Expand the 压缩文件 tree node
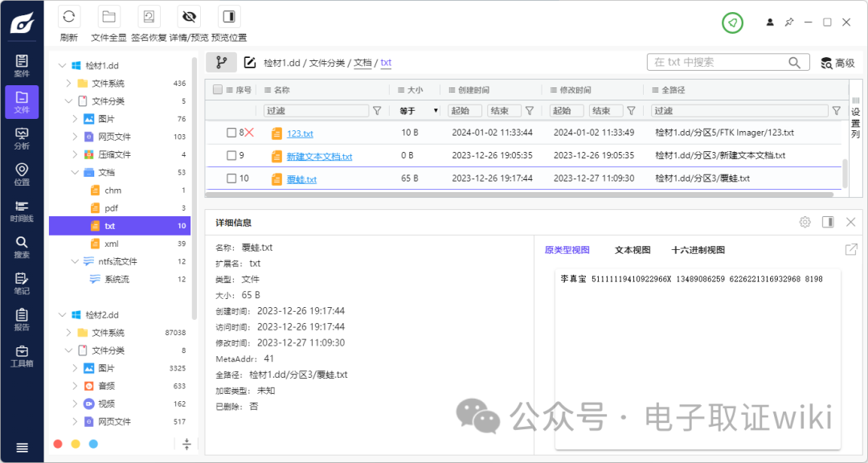Viewport: 868px width, 463px height. point(76,154)
